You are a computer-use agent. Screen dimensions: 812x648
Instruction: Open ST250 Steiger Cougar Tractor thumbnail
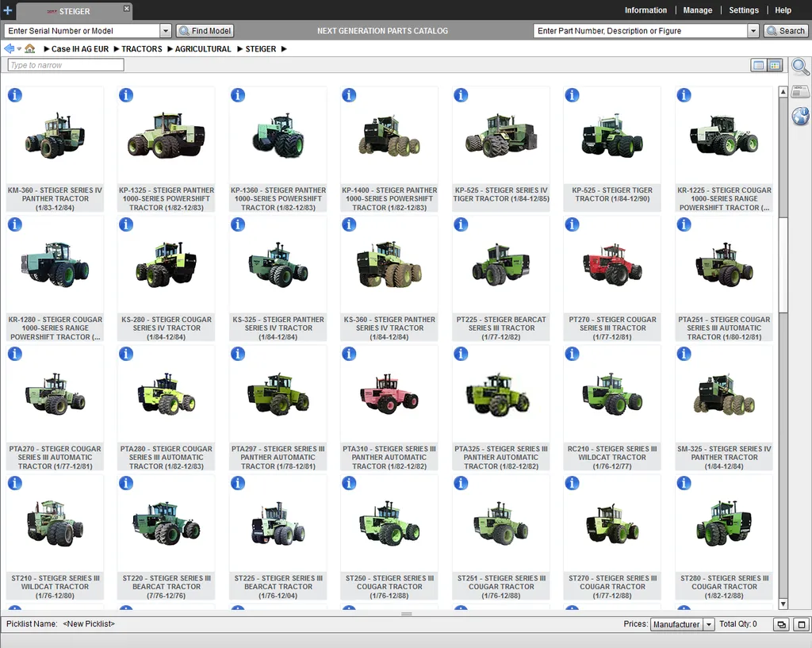(x=389, y=524)
